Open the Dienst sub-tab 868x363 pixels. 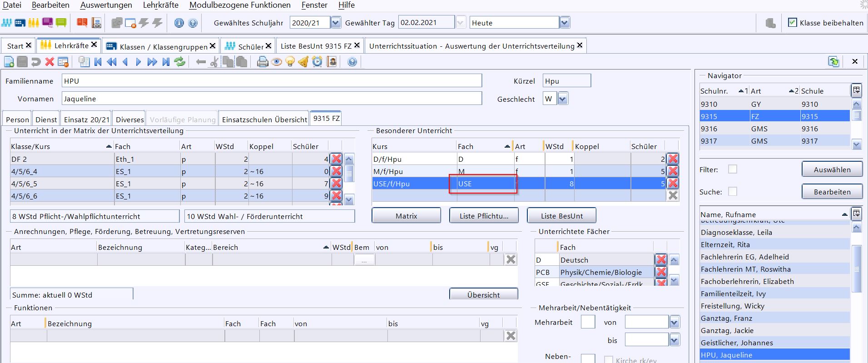(46, 119)
